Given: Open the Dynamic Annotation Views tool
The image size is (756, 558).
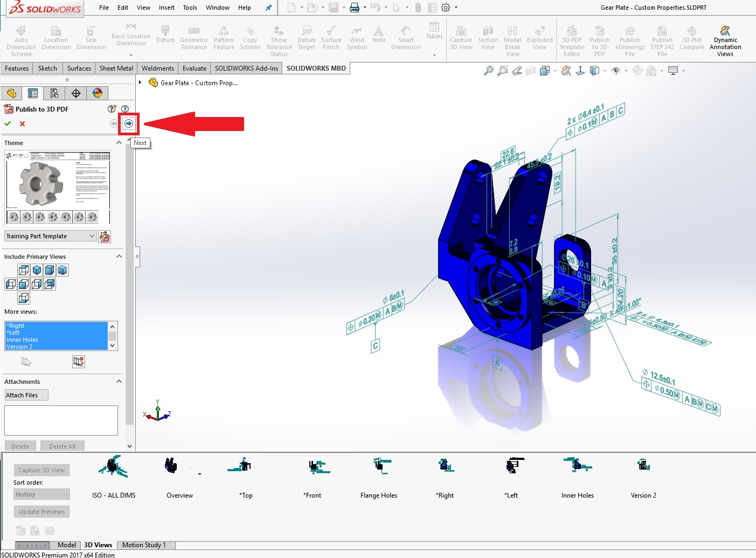Looking at the screenshot, I should (x=725, y=41).
